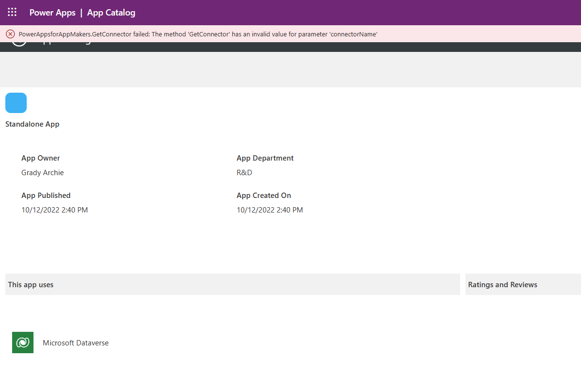Click the Power Apps brand link
Image resolution: width=581 pixels, height=392 pixels.
point(52,13)
